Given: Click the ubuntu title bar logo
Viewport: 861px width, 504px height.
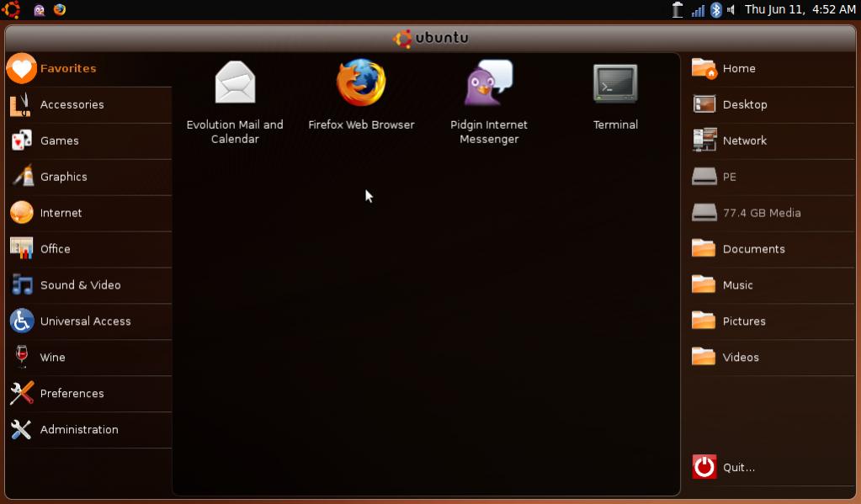Looking at the screenshot, I should (431, 38).
